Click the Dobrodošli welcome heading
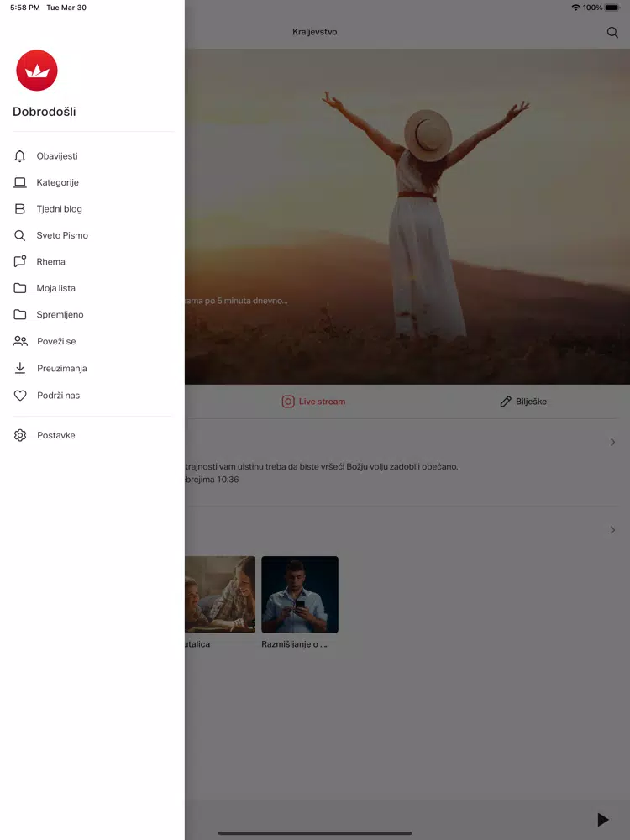Image resolution: width=630 pixels, height=840 pixels. pos(45,112)
